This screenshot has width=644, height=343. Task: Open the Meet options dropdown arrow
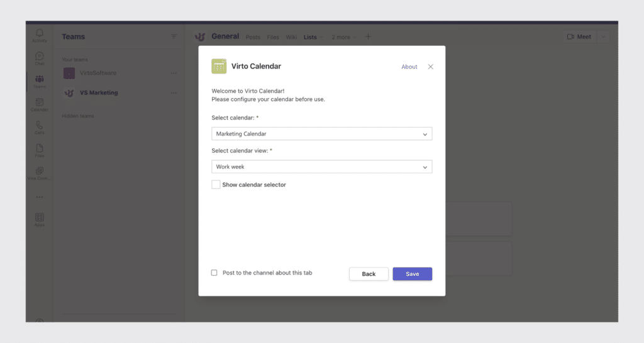pos(603,36)
